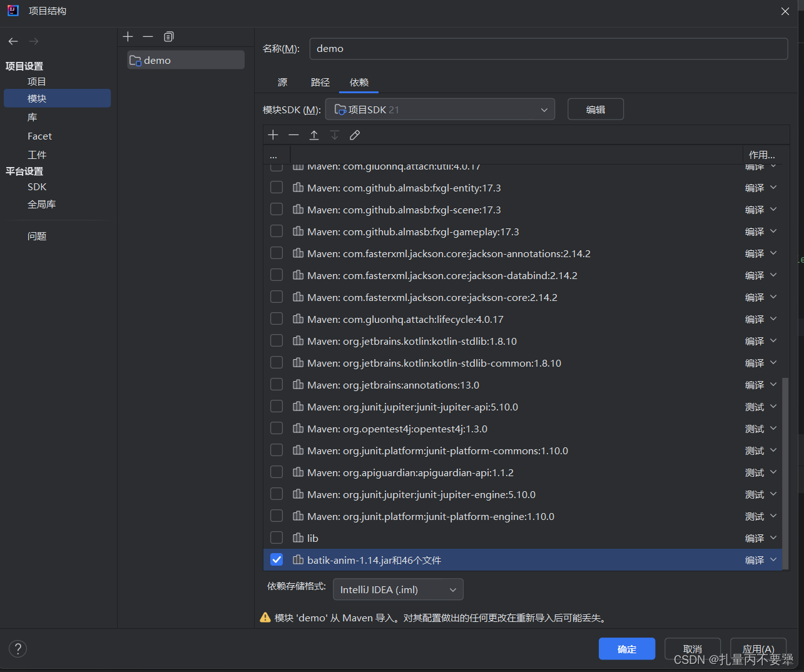Click library icon of annotations:13.0

coord(298,385)
